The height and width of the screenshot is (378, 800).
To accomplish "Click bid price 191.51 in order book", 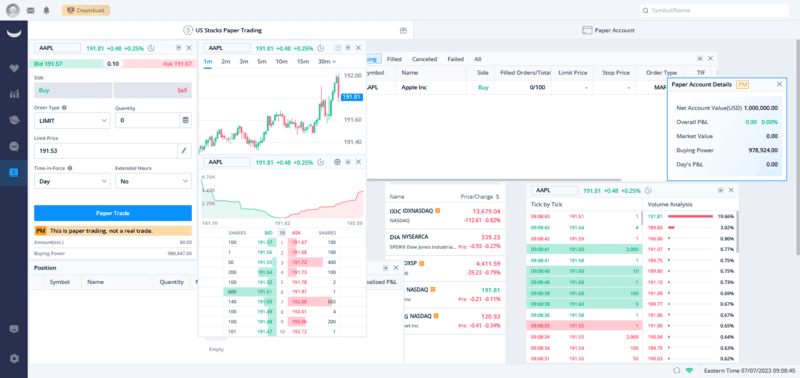I will tap(265, 291).
